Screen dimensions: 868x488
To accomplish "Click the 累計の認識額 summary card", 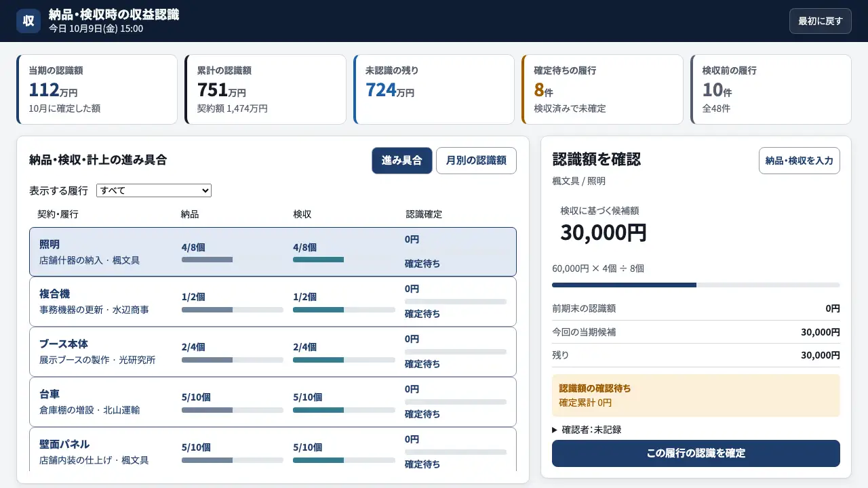I will [x=265, y=89].
